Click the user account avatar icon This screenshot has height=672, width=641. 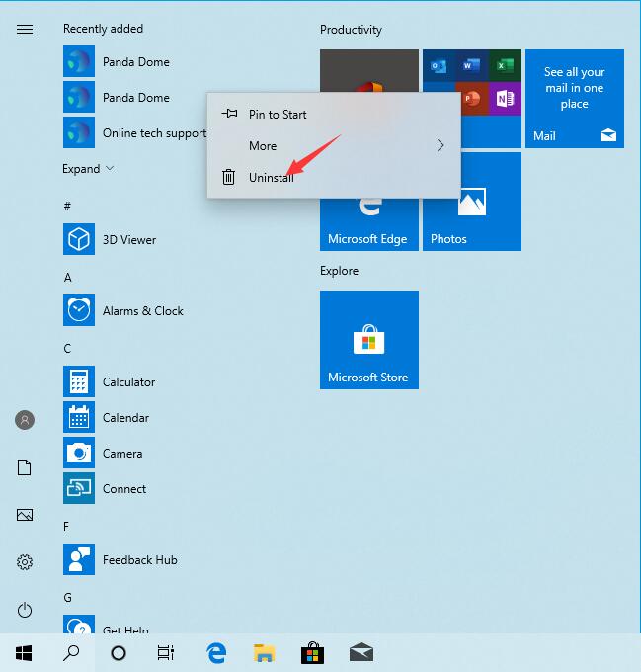[x=25, y=420]
